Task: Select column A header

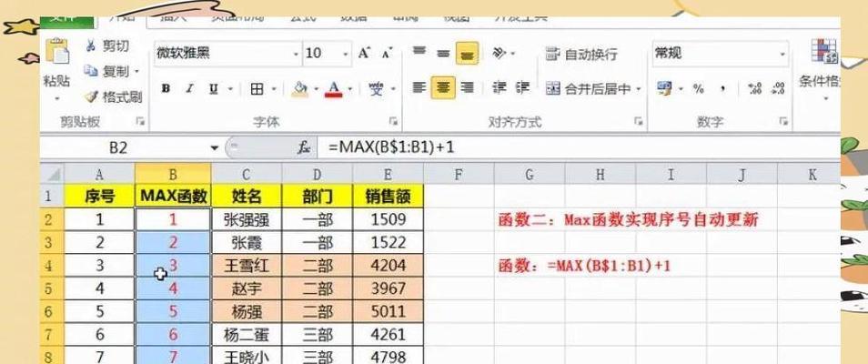Action: tap(99, 174)
